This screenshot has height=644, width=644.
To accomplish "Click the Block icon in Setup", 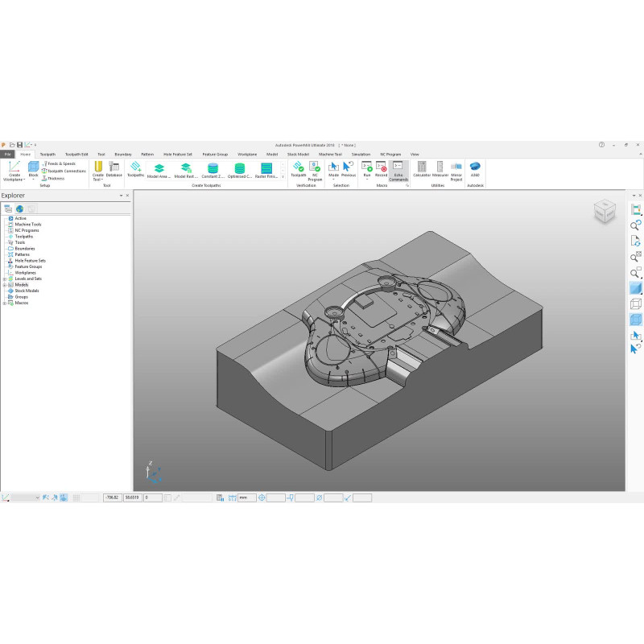I will pyautogui.click(x=33, y=168).
